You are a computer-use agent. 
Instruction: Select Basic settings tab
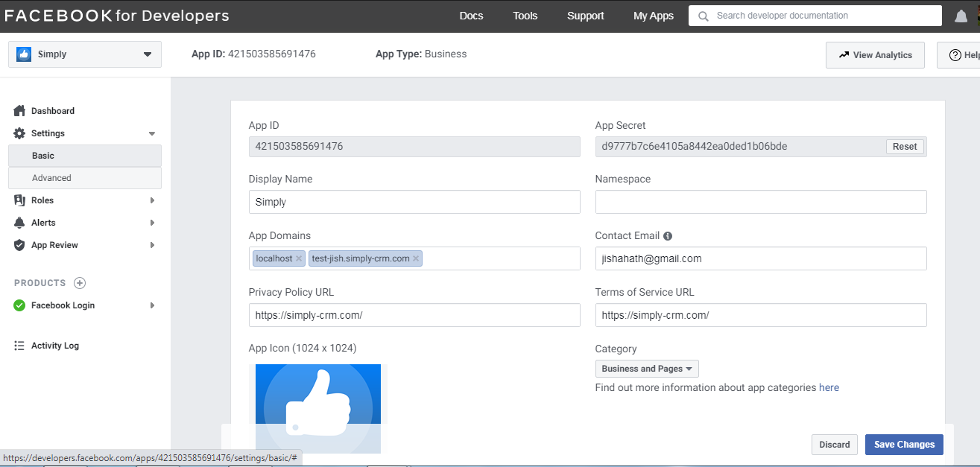point(85,156)
